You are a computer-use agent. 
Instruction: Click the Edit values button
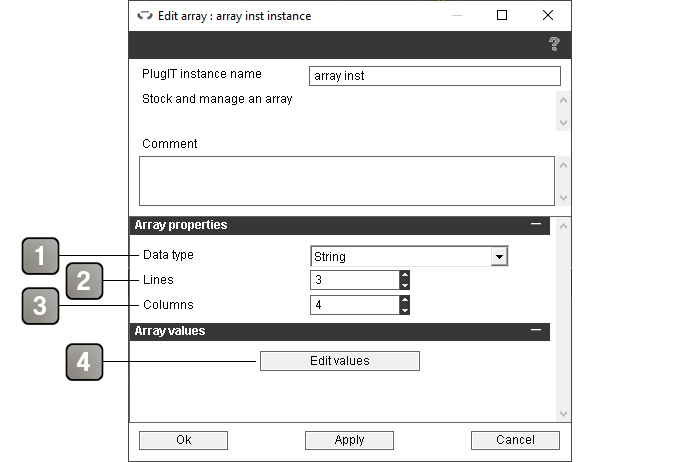340,361
